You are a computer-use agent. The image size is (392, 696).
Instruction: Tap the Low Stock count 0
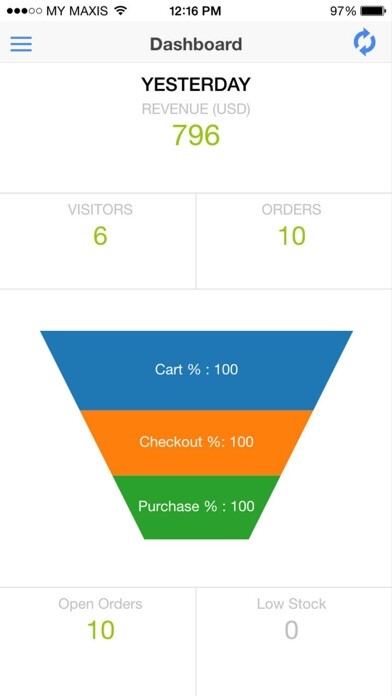(x=291, y=630)
